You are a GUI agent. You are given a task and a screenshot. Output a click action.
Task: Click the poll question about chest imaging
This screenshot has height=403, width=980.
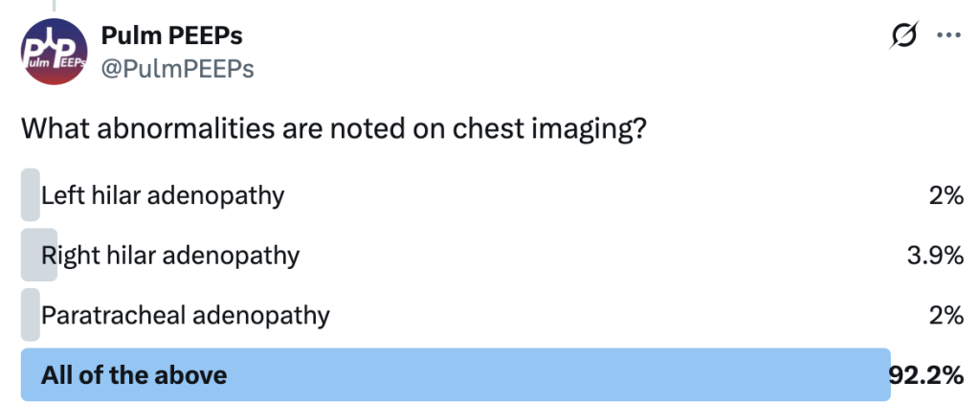tap(329, 128)
